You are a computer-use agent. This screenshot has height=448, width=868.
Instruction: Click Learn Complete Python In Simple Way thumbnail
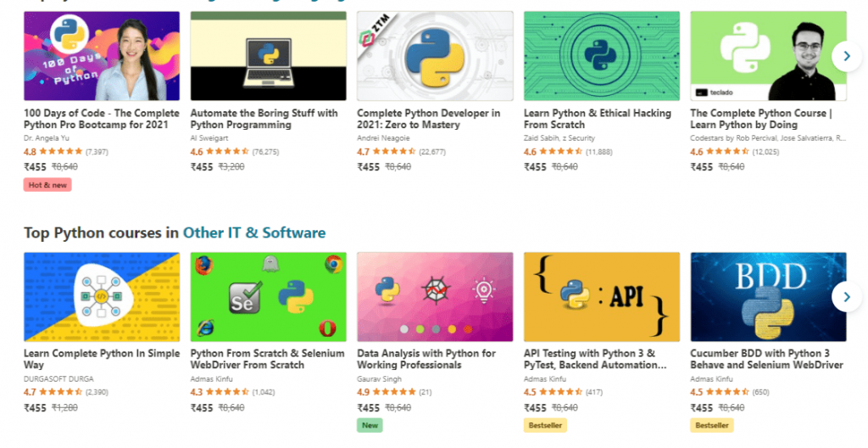pos(102,296)
